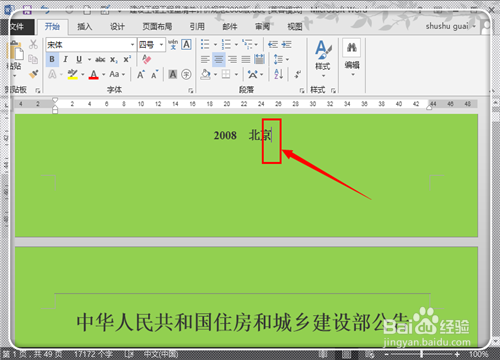Adjust the zoom slider in status bar
Screen dimensions: 500x360
point(422,354)
